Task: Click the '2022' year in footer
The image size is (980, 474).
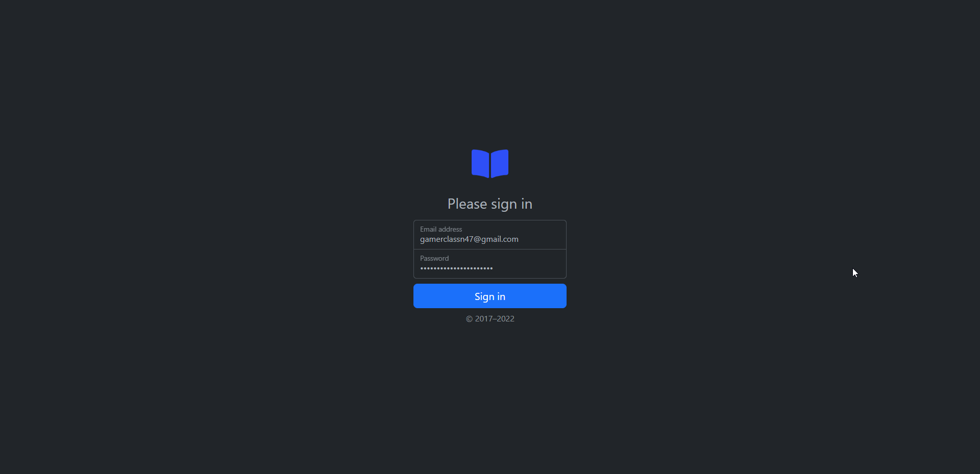Action: tap(505, 319)
